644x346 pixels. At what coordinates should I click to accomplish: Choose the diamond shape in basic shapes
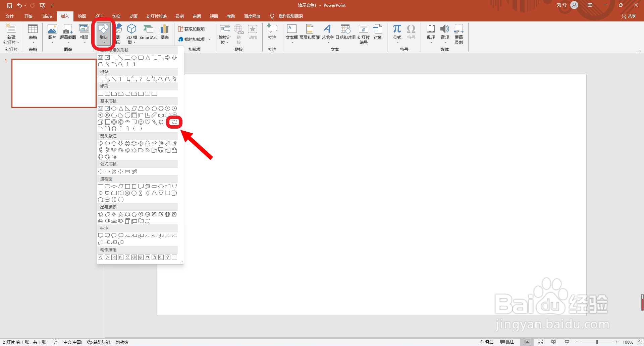coord(148,109)
